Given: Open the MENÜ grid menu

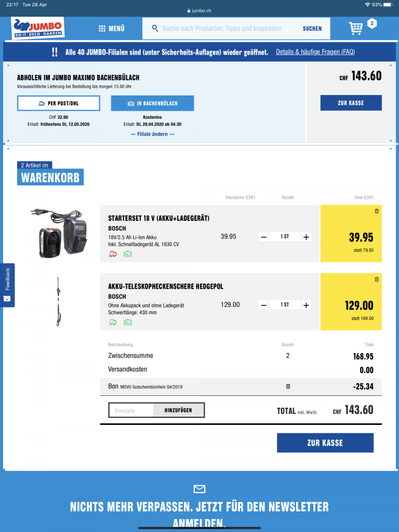Looking at the screenshot, I should pos(112,29).
